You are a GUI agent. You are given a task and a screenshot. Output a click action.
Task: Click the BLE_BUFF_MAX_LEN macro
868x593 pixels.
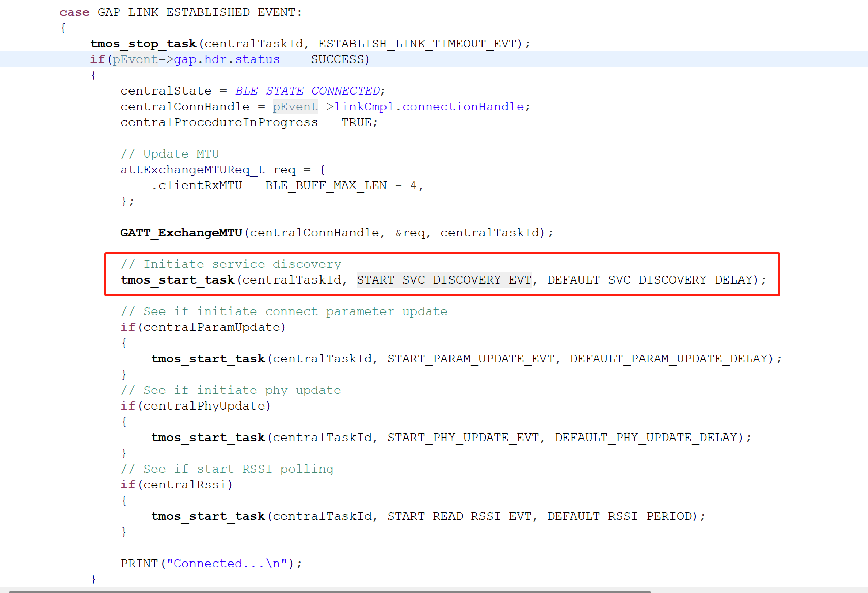pos(326,185)
